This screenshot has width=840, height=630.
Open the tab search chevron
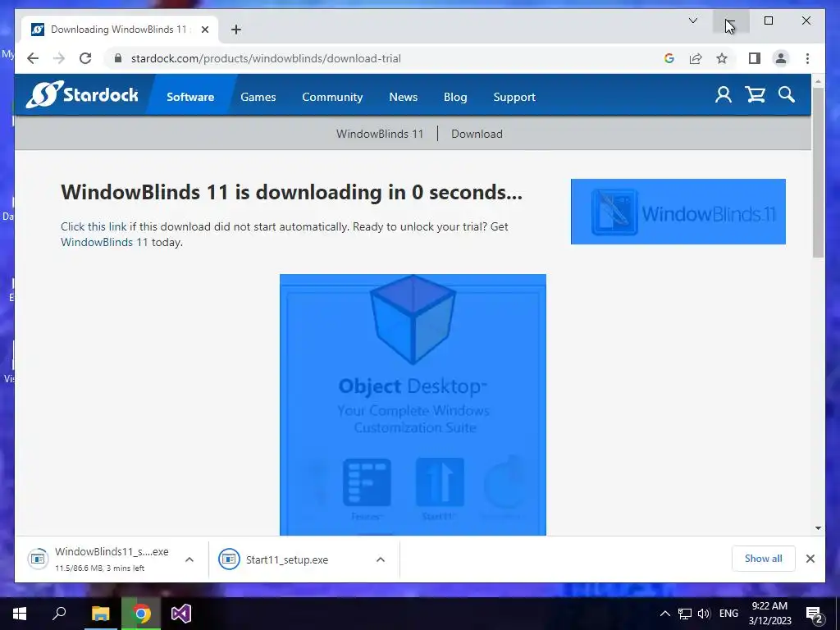[692, 21]
